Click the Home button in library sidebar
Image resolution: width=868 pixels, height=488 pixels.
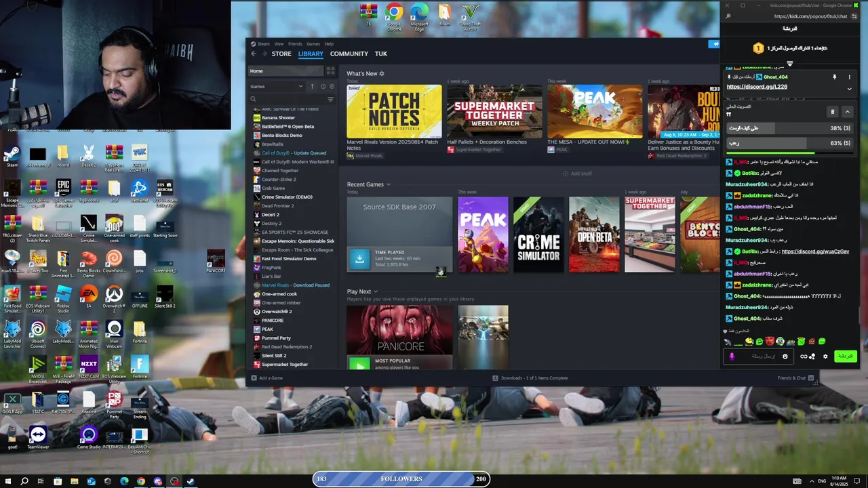[285, 70]
